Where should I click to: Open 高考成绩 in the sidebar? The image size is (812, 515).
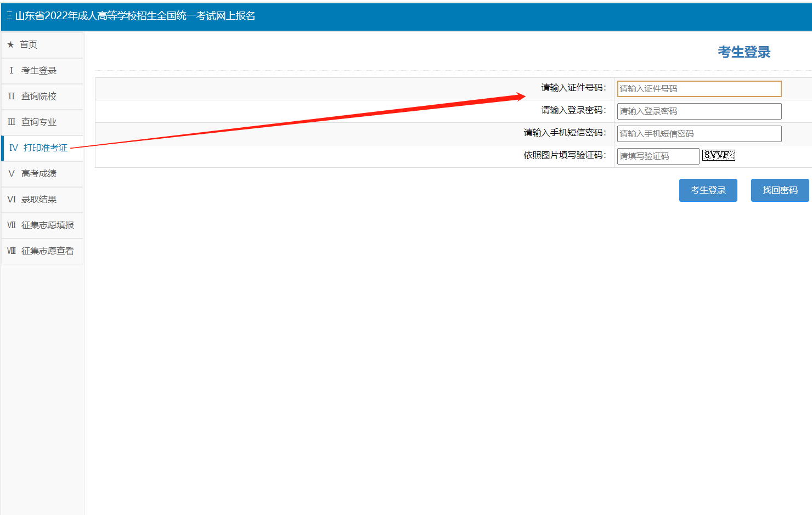42,174
